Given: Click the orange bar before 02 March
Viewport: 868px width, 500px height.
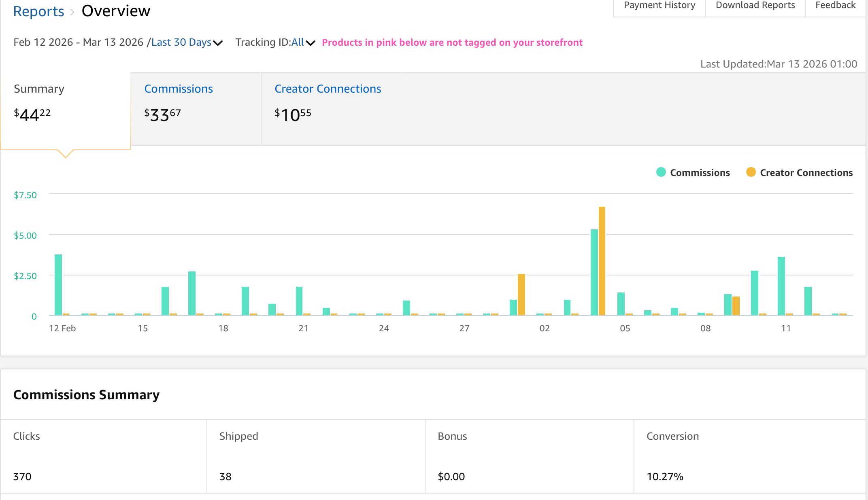Looking at the screenshot, I should point(521,294).
